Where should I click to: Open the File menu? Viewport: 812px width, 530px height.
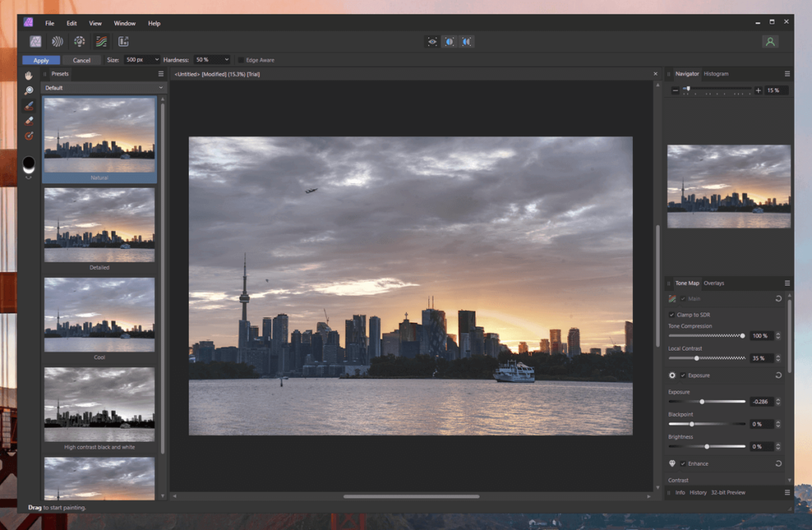(x=49, y=23)
